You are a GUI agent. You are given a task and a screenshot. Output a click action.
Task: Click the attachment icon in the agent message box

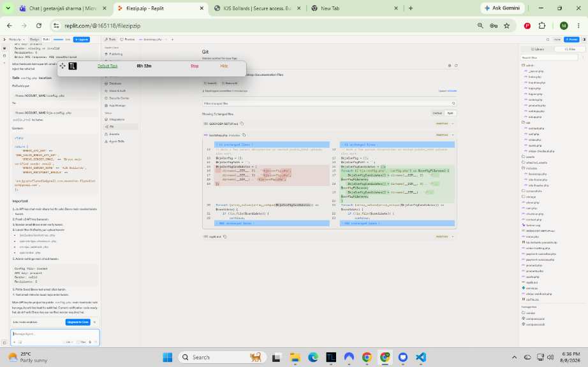pos(20,342)
